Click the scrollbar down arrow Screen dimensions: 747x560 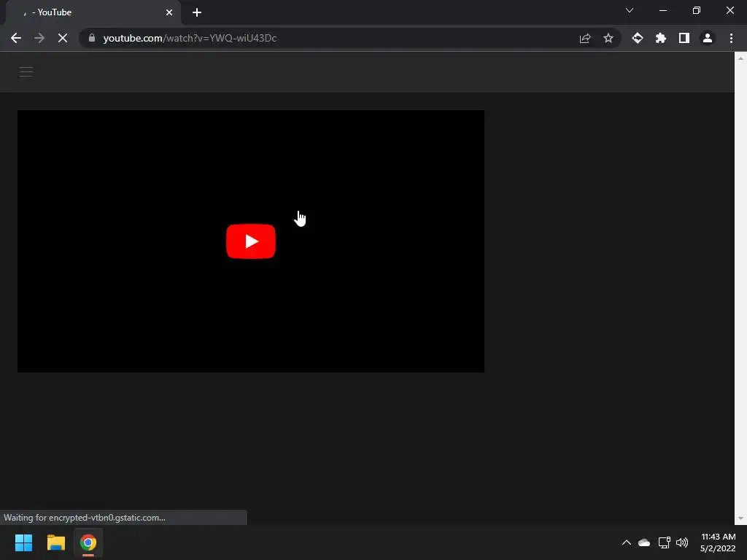tap(740, 518)
